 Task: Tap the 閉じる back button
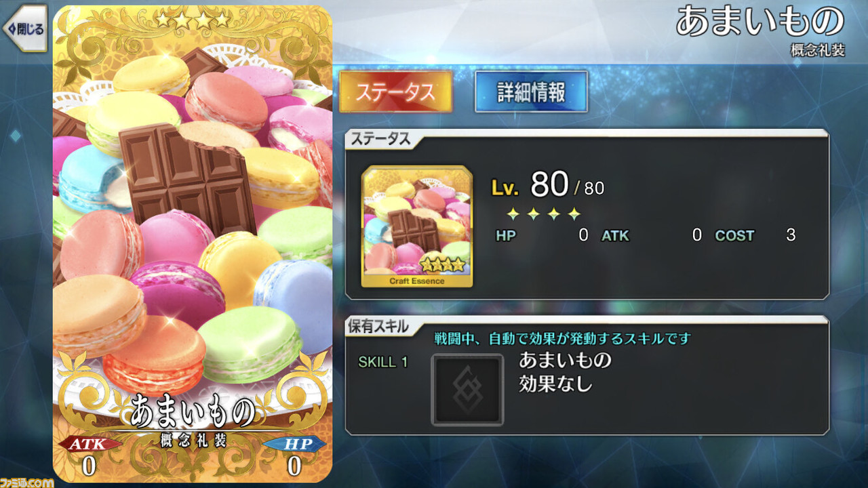click(24, 28)
